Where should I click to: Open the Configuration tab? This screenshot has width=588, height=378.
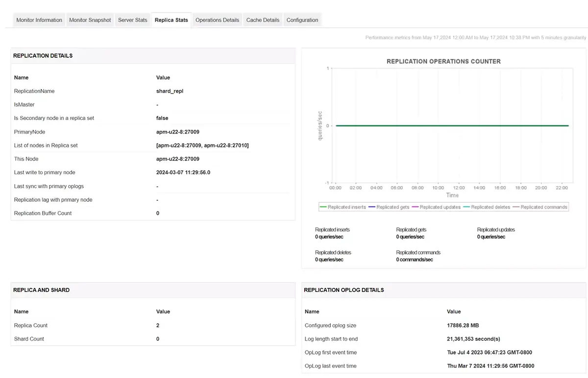point(302,20)
